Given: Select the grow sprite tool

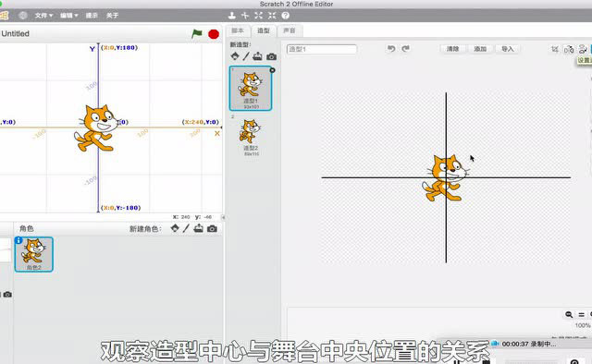Looking at the screenshot, I should (x=259, y=16).
